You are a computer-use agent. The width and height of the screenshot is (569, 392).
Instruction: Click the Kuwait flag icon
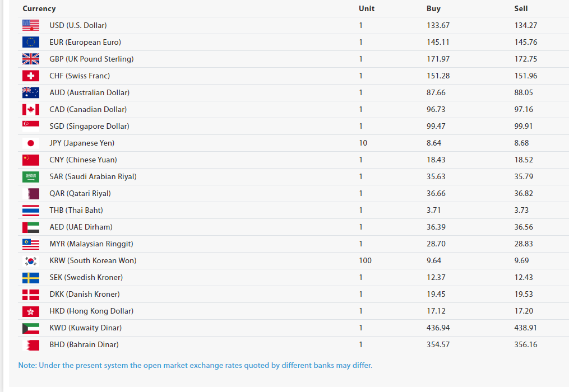pos(31,328)
